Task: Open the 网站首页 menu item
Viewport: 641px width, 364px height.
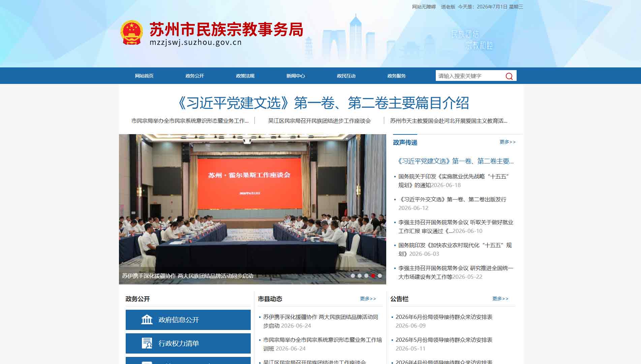Action: tap(144, 76)
